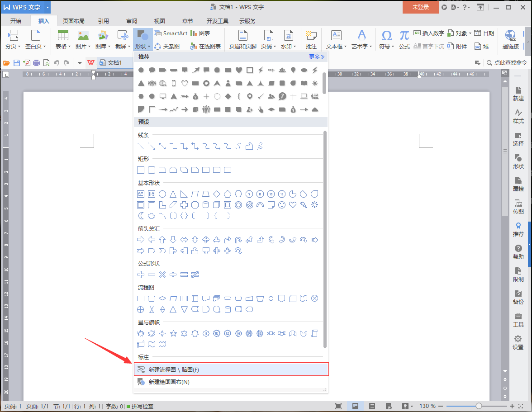
Task: Open the 帮助 help sidebar icon
Action: click(518, 252)
